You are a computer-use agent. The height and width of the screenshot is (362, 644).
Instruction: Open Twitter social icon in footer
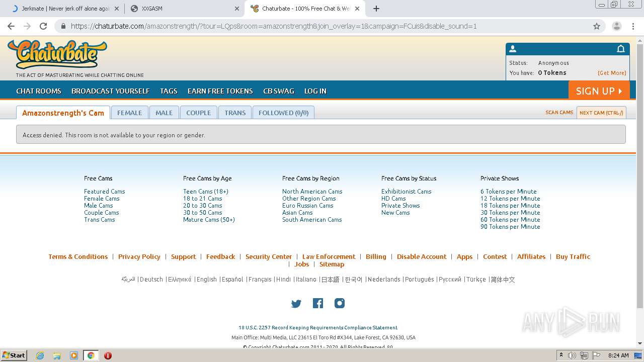(296, 303)
